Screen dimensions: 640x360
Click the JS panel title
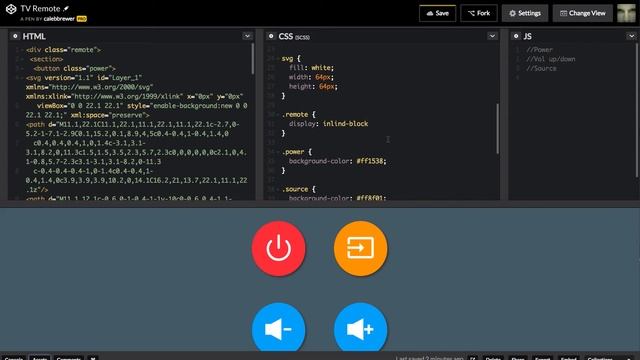tap(527, 36)
